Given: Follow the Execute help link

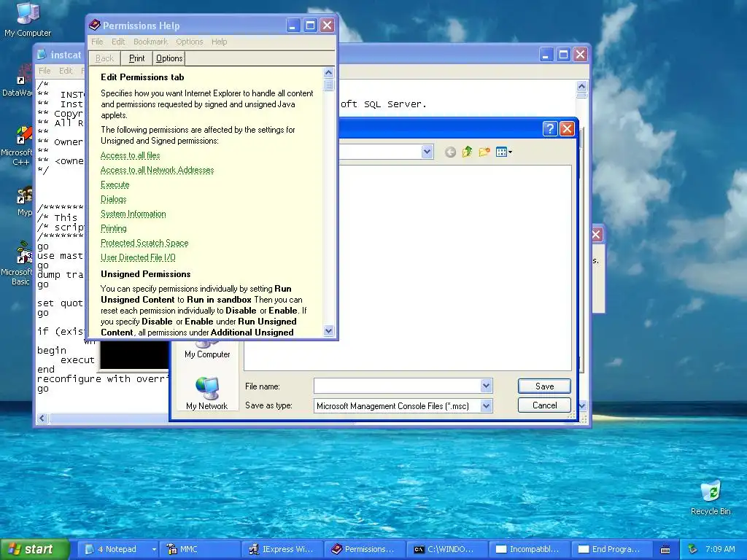Looking at the screenshot, I should 115,184.
